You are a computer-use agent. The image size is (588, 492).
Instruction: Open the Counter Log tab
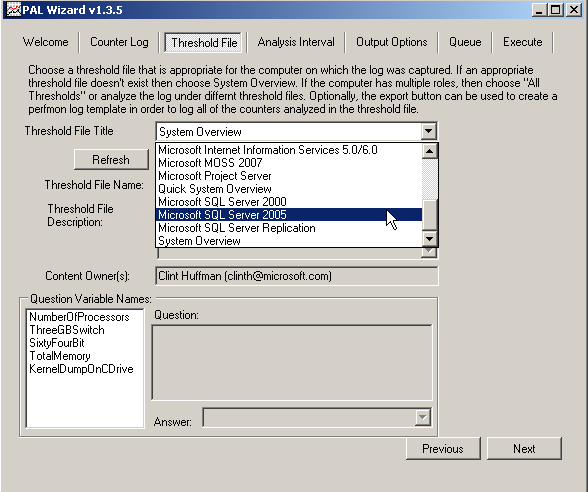tap(119, 42)
